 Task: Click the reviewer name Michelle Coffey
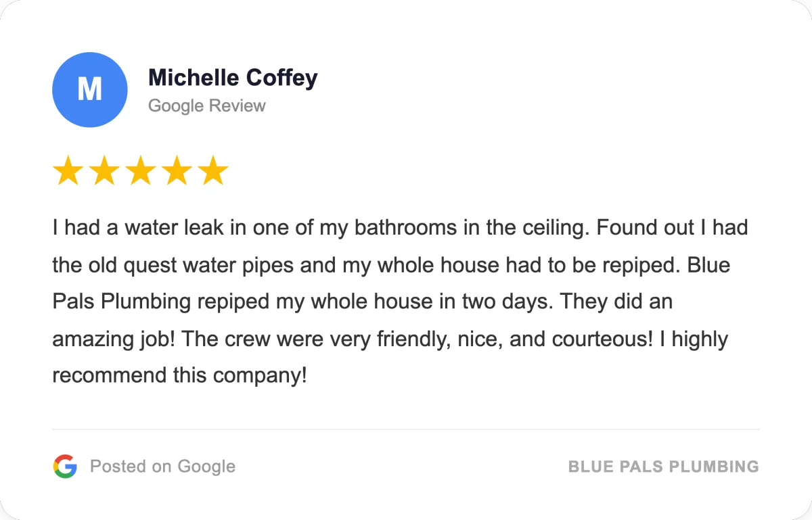[x=233, y=78]
